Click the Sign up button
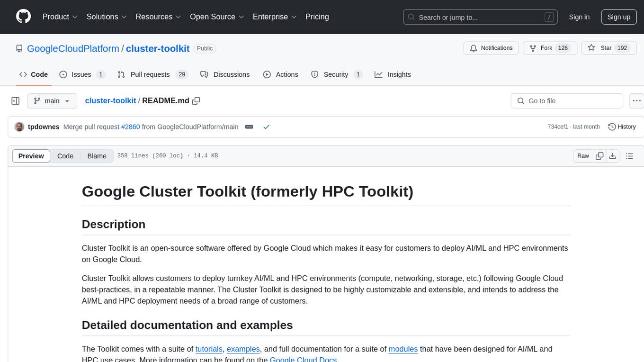Viewport: 644px width, 362px height. [619, 17]
